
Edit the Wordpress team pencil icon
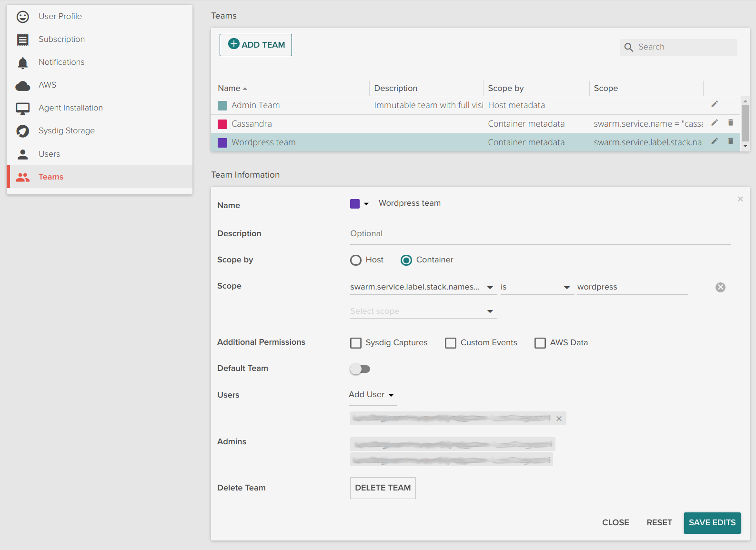point(715,141)
